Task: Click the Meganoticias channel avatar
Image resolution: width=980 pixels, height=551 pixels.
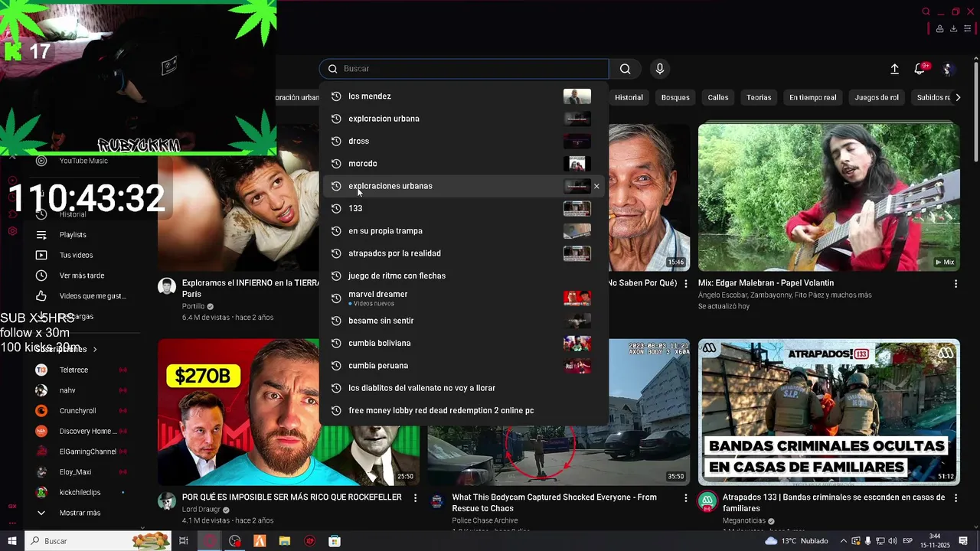Action: pyautogui.click(x=707, y=501)
